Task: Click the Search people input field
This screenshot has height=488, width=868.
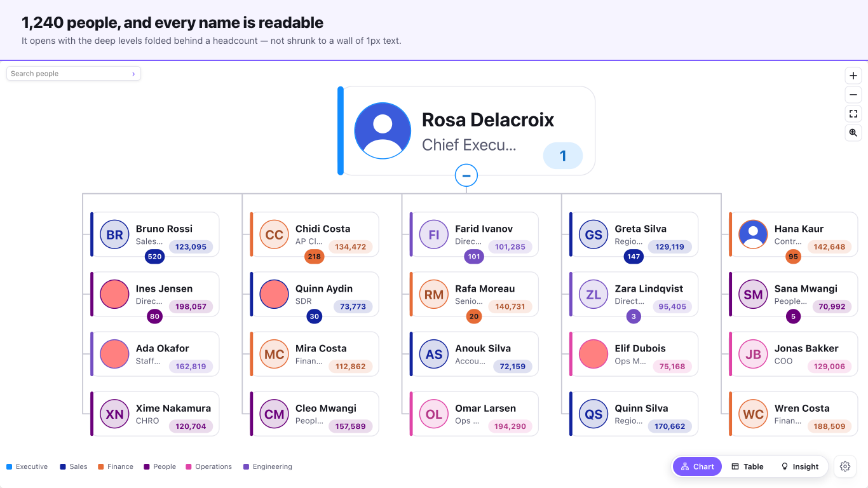Action: pos(74,74)
